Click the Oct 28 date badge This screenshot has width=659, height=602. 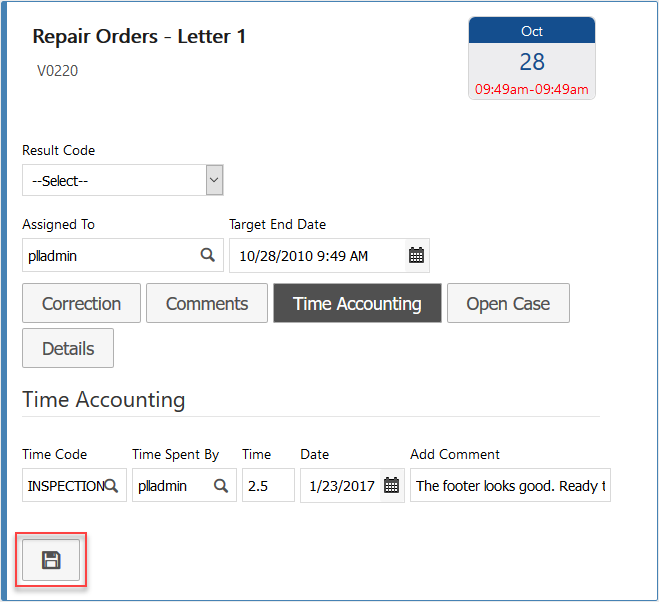(x=532, y=58)
